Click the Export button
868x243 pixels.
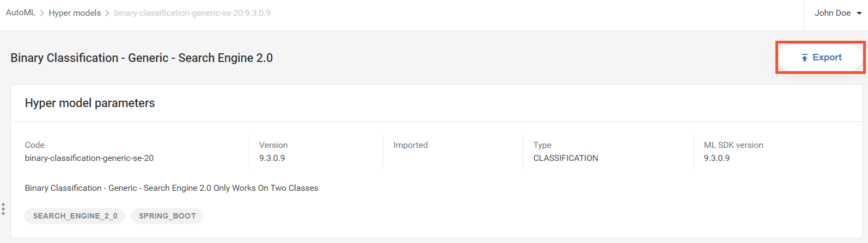821,58
